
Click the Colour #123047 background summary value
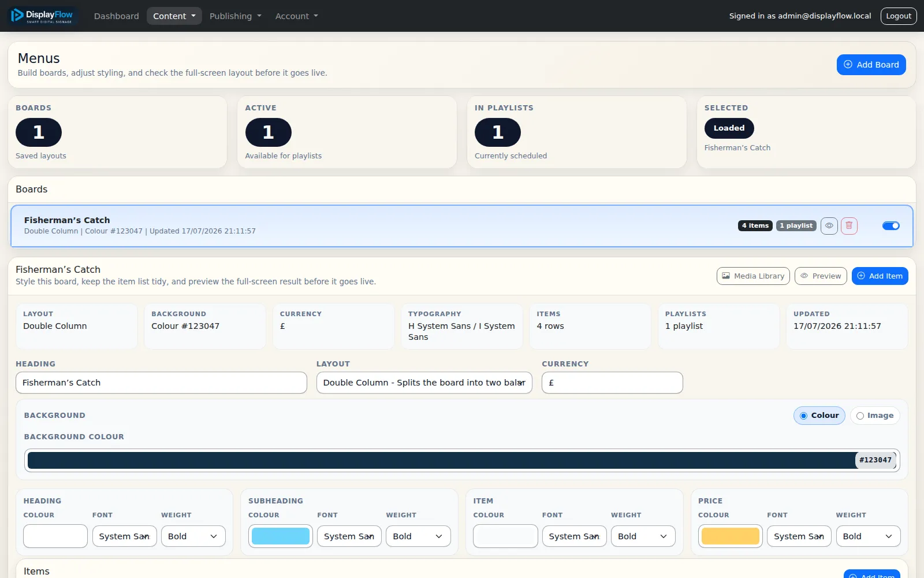point(185,326)
